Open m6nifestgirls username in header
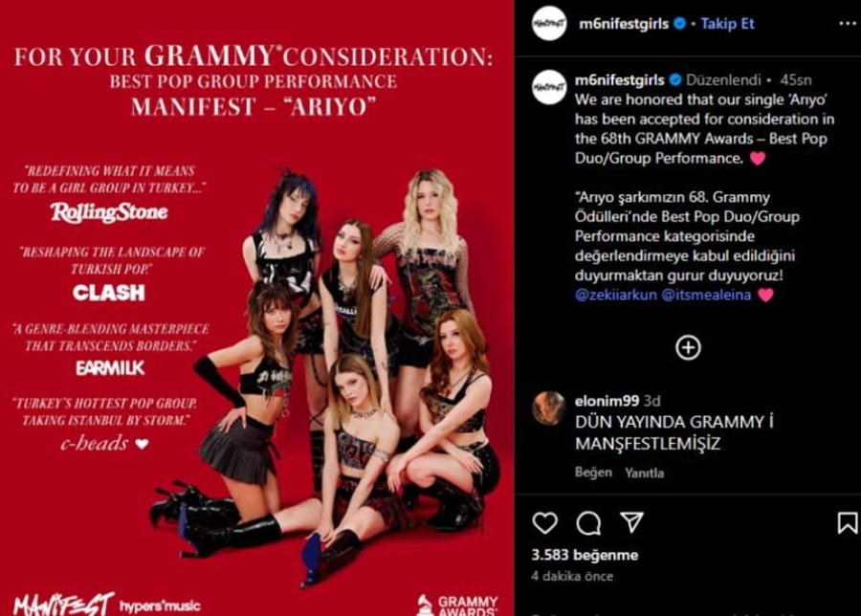The width and height of the screenshot is (861, 616). click(624, 24)
